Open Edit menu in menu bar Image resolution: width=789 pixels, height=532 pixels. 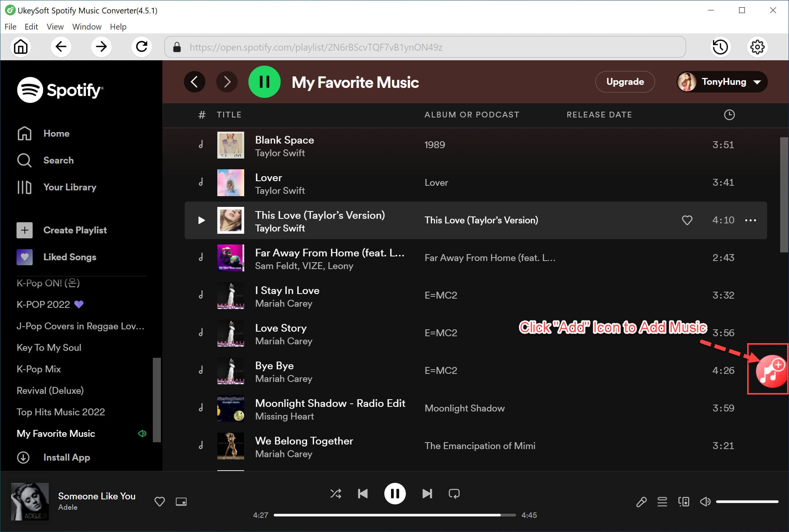(x=31, y=26)
